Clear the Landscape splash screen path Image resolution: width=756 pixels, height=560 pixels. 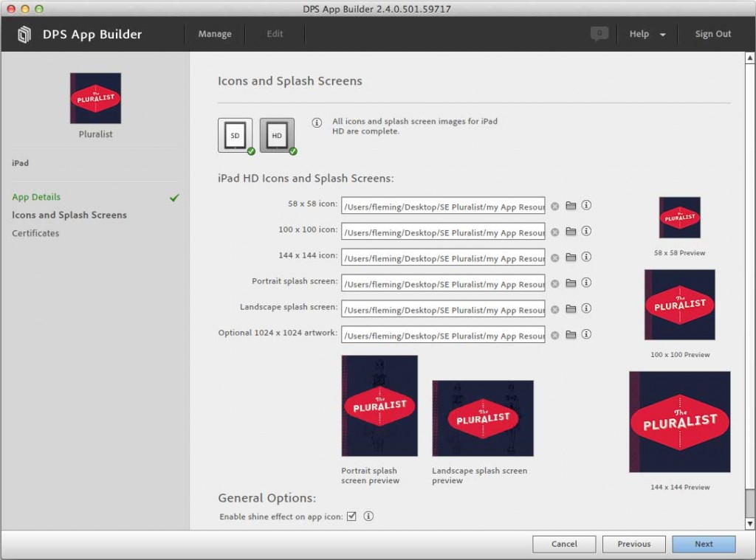click(x=555, y=309)
